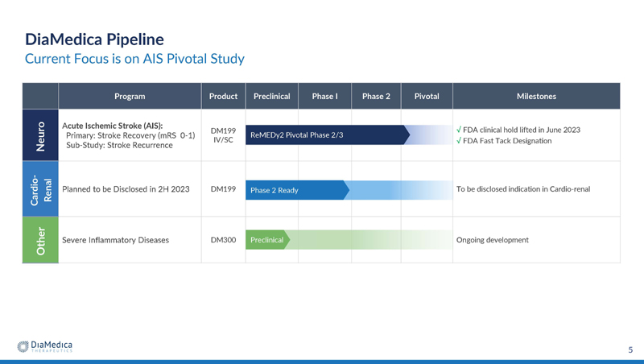Click the Acute Ischemic Stroke (AIS) program text
The width and height of the screenshot is (644, 364).
113,126
